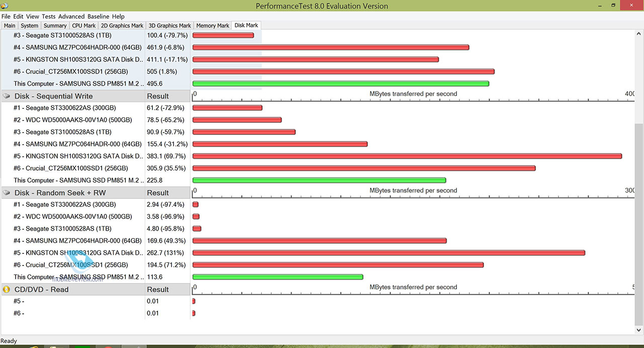The image size is (644, 348).
Task: Open the Help menu
Action: tap(118, 17)
